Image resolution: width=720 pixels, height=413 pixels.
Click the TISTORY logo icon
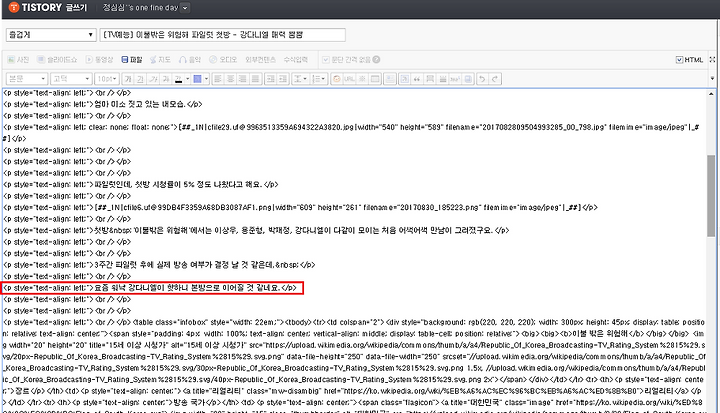pyautogui.click(x=14, y=7)
